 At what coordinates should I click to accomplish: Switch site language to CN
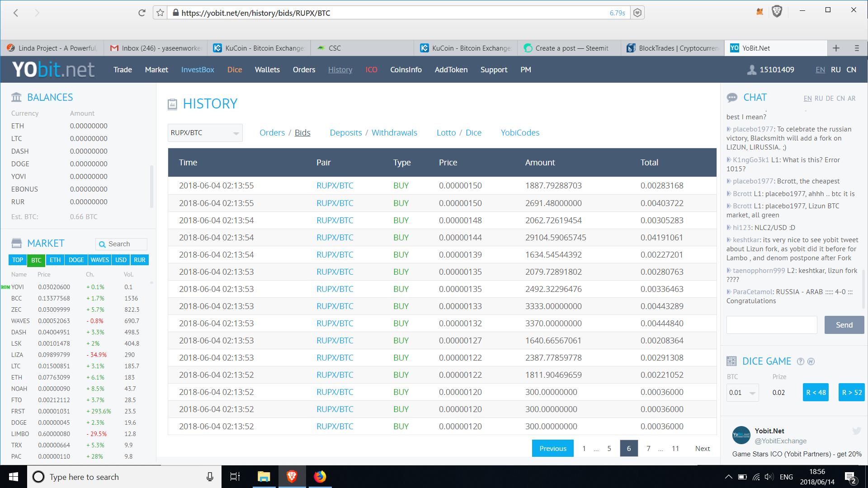coord(851,70)
